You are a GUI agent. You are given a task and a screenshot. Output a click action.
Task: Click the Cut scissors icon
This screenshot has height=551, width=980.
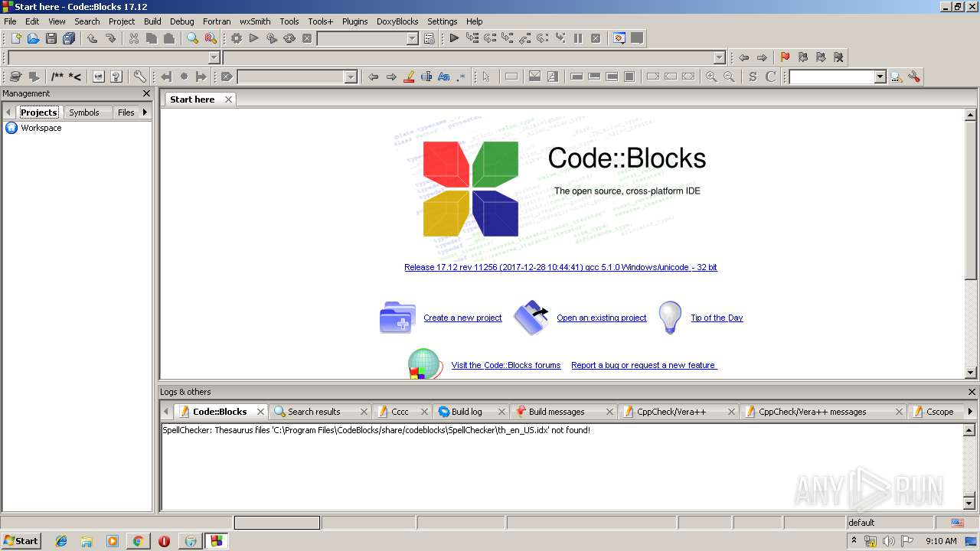tap(133, 38)
